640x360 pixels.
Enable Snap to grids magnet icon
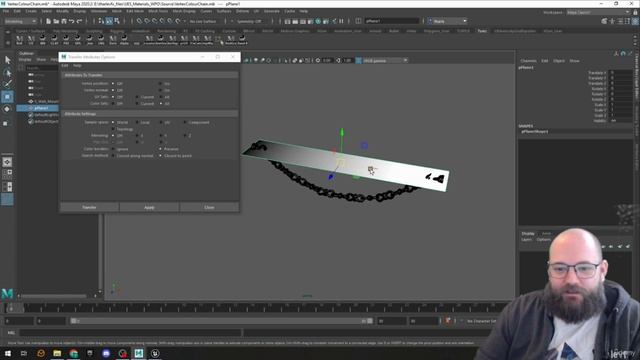coord(139,21)
